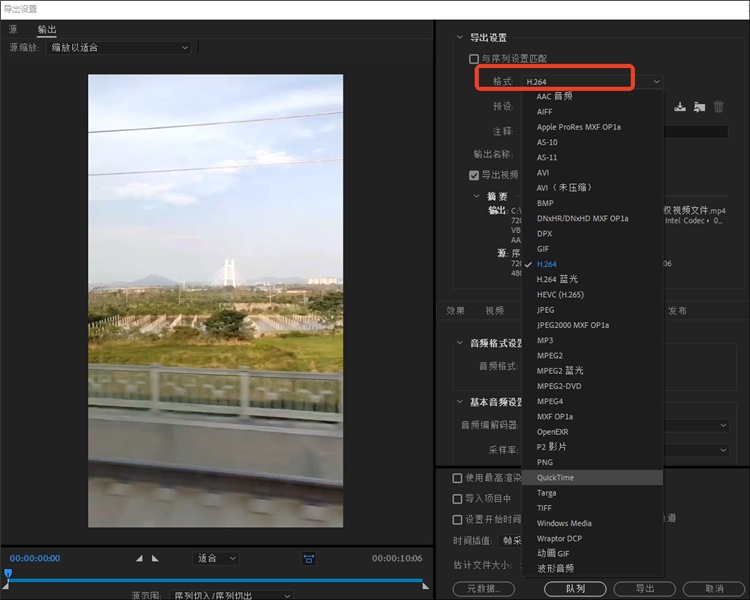
Task: Click the set out point triangle icon
Action: click(156, 558)
